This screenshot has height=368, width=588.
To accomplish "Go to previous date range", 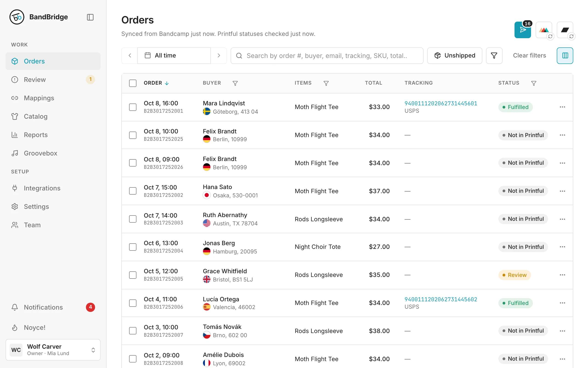I will [130, 55].
